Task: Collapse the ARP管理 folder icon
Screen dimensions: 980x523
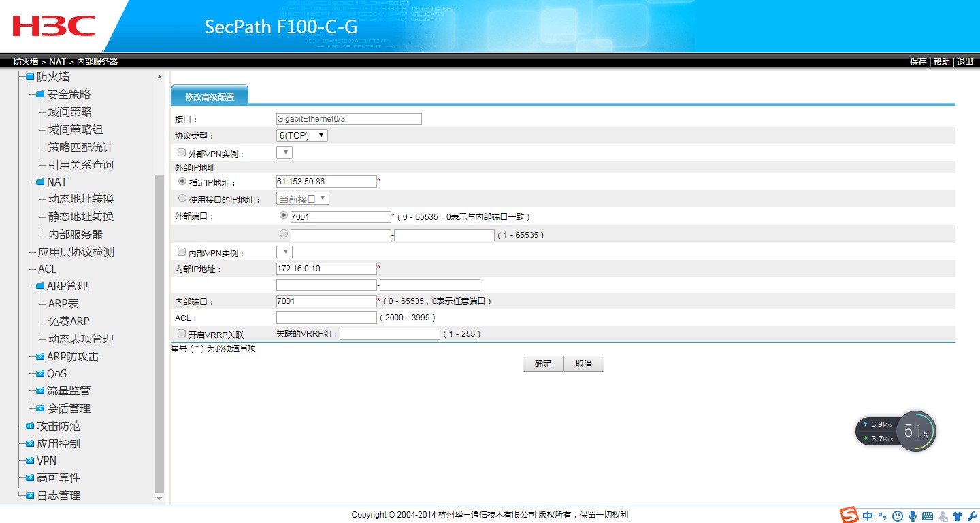Action: click(40, 286)
